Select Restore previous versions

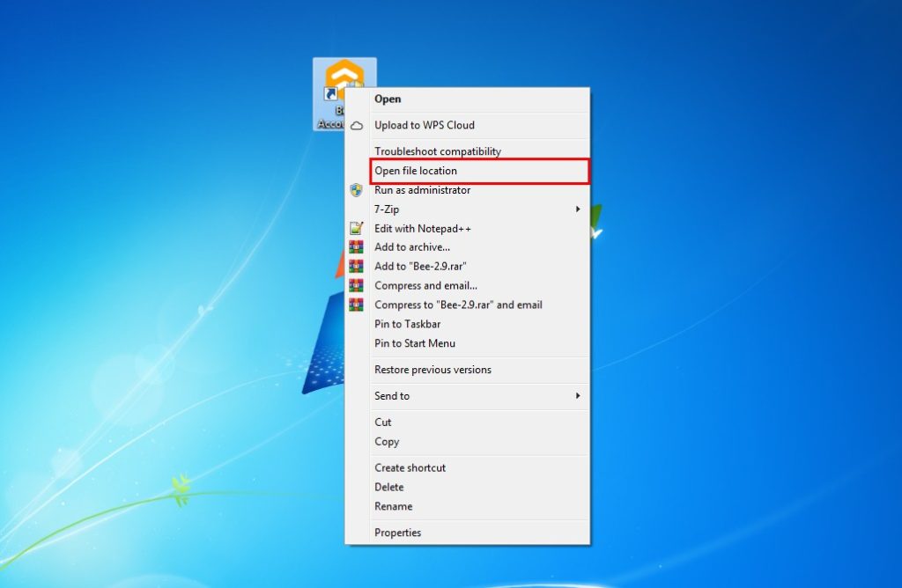click(433, 370)
